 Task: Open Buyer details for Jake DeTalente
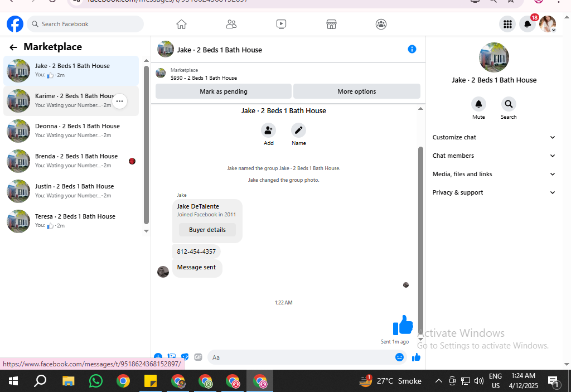[x=207, y=230]
